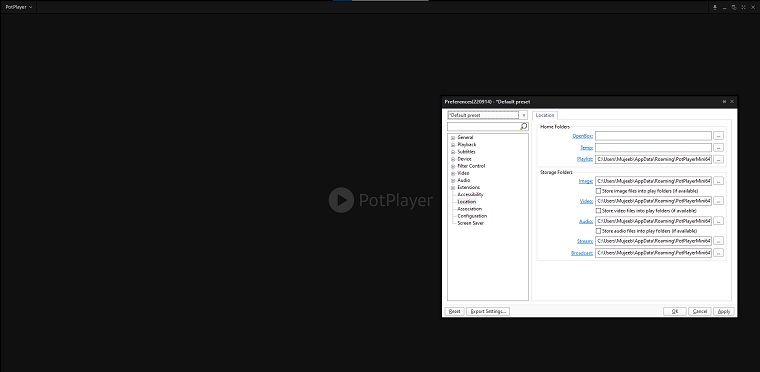Browse for Broadcast folder with ellipsis button

point(719,253)
